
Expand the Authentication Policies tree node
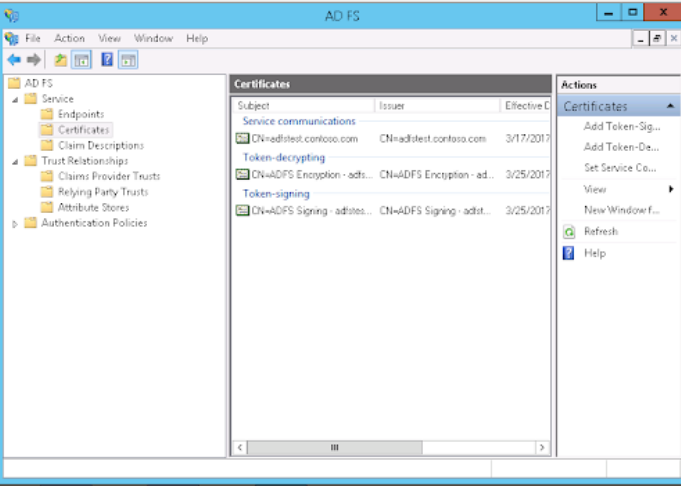click(15, 224)
